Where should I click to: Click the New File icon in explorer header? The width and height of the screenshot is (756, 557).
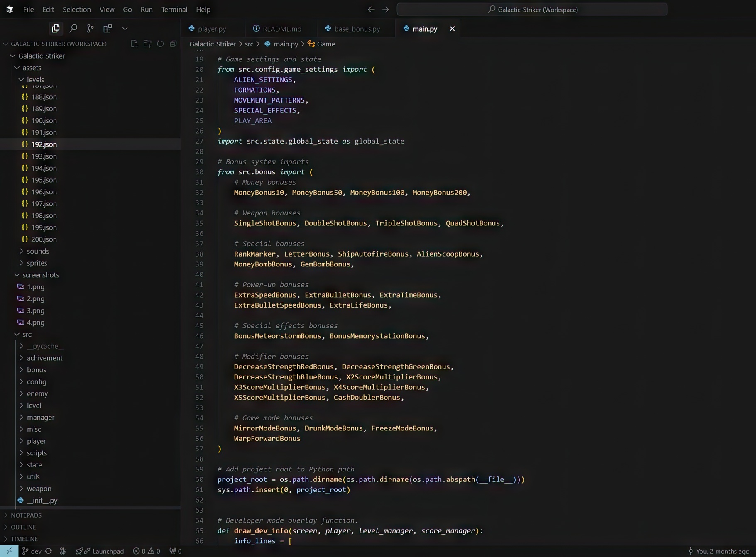click(x=134, y=44)
